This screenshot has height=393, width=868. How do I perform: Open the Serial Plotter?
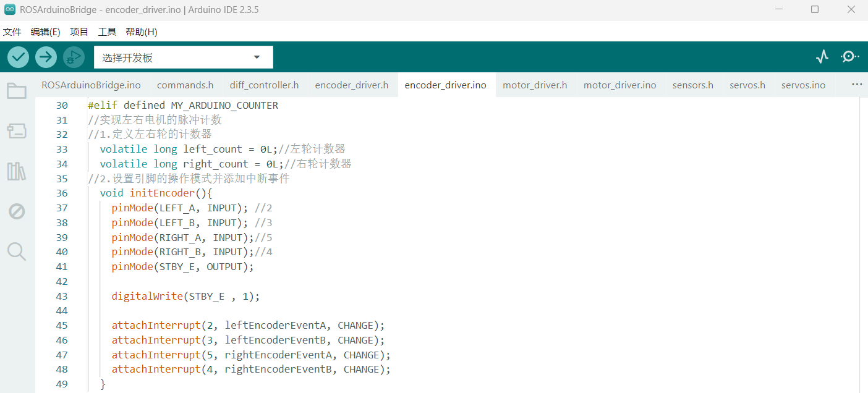(x=822, y=57)
